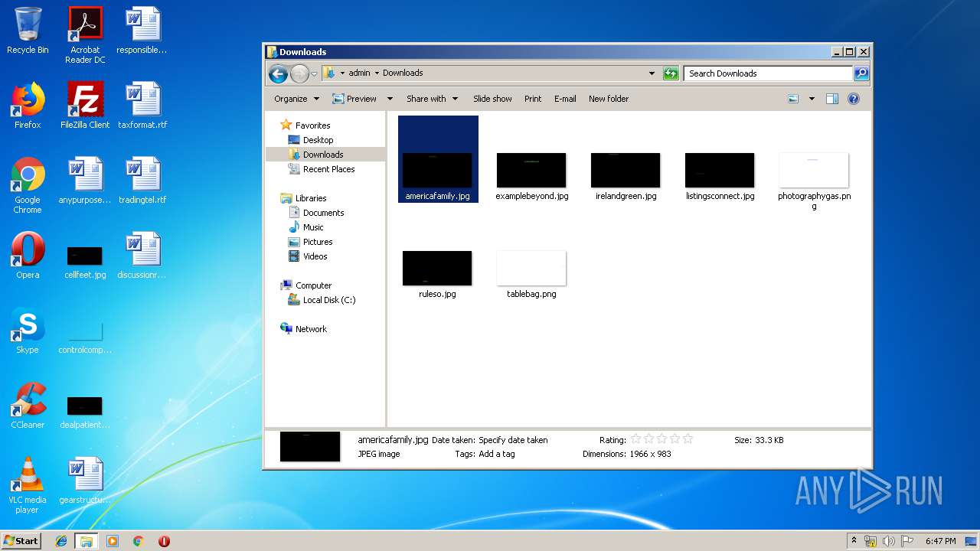This screenshot has width=980, height=551.
Task: Open the recent pages dropdown arrow
Action: [314, 74]
